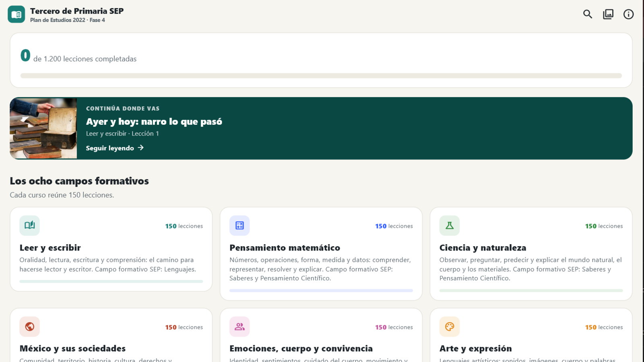This screenshot has height=362, width=644.
Task: Open the Arte y expresión course title
Action: click(x=475, y=348)
